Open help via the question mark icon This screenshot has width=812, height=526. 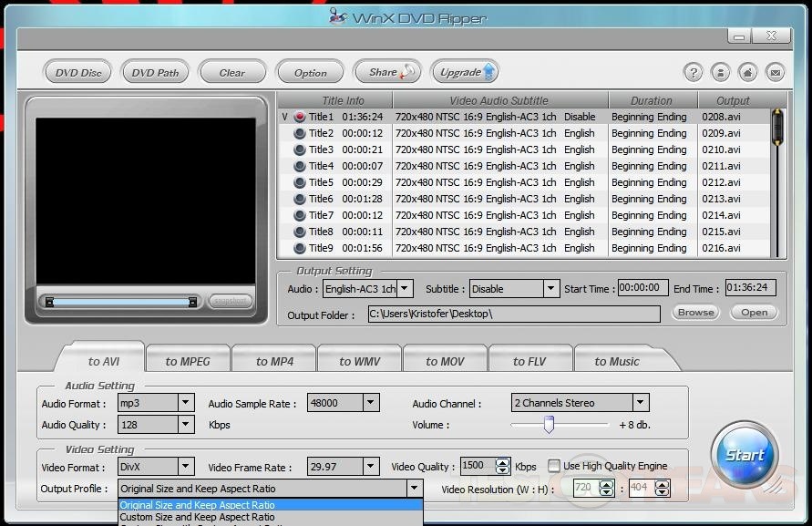pyautogui.click(x=694, y=73)
